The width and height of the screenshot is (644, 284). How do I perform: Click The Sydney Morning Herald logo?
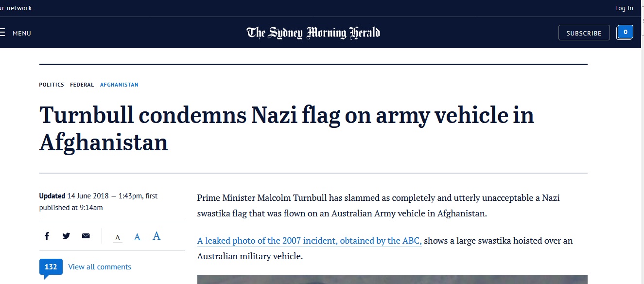click(313, 33)
